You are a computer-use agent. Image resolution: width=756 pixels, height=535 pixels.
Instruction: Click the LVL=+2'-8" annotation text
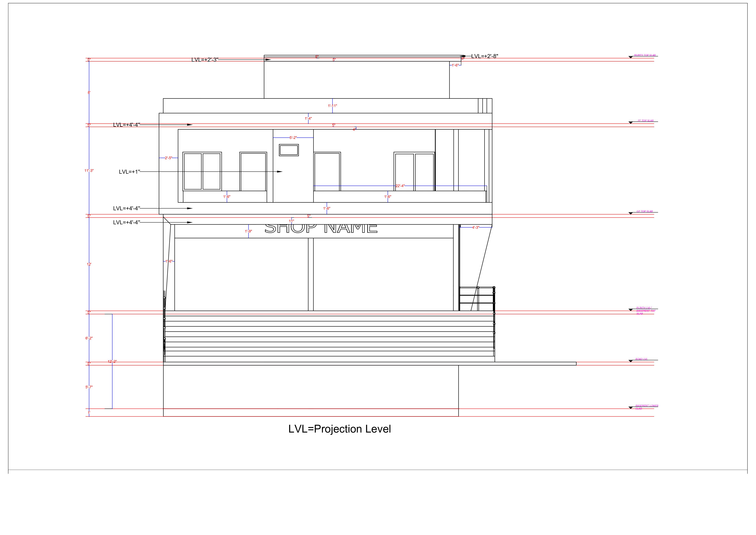pos(484,56)
